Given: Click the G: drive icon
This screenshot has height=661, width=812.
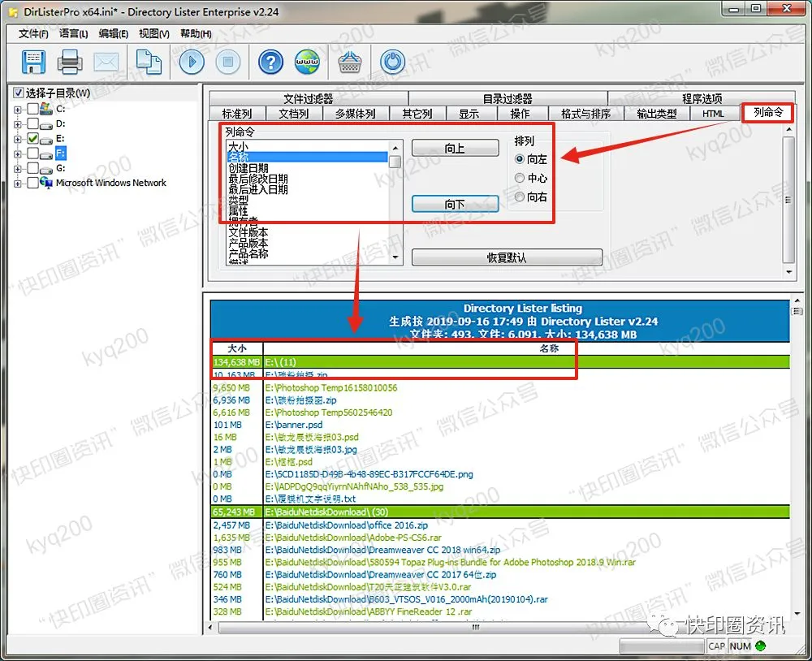Looking at the screenshot, I should 46,168.
